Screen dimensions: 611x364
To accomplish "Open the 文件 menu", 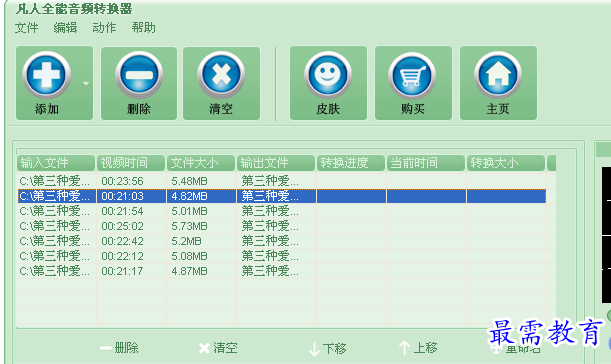I will pyautogui.click(x=26, y=28).
